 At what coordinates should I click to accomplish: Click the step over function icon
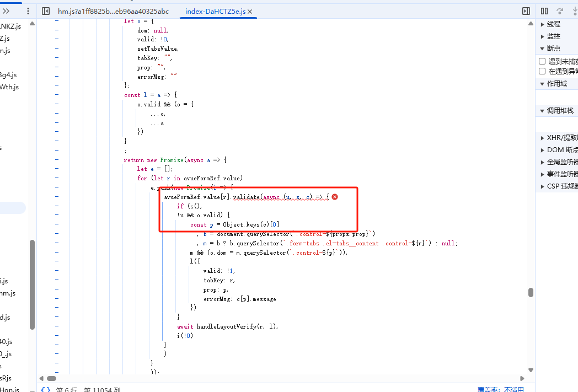pos(560,11)
